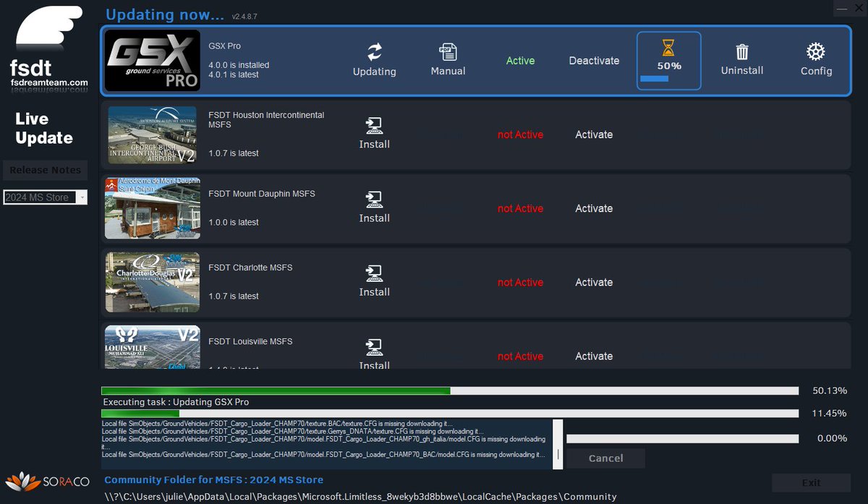Screen dimensions: 868x504
Task: Click the fsdt wing logo
Action: pos(49,29)
